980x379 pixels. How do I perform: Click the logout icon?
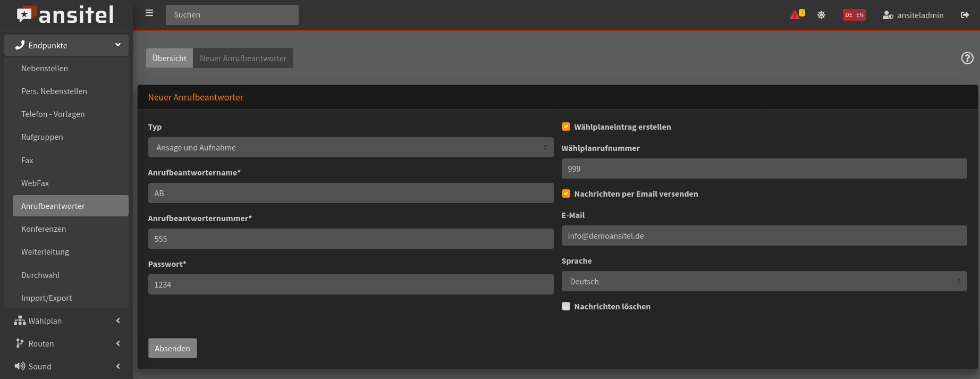tap(965, 15)
